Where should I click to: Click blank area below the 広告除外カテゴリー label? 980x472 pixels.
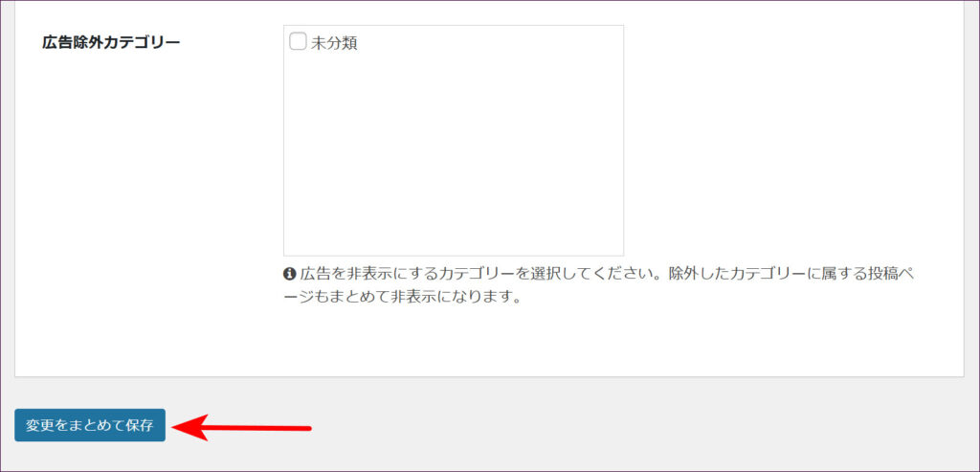(x=111, y=172)
